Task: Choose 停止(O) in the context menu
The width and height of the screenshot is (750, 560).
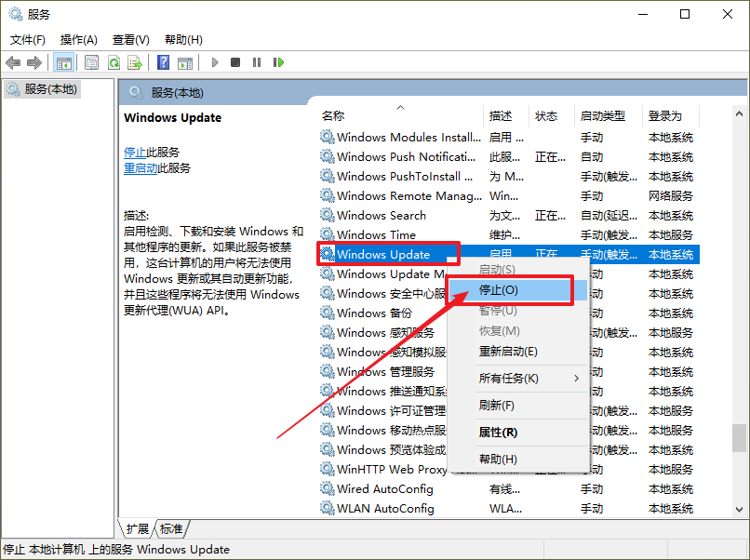Action: [499, 290]
